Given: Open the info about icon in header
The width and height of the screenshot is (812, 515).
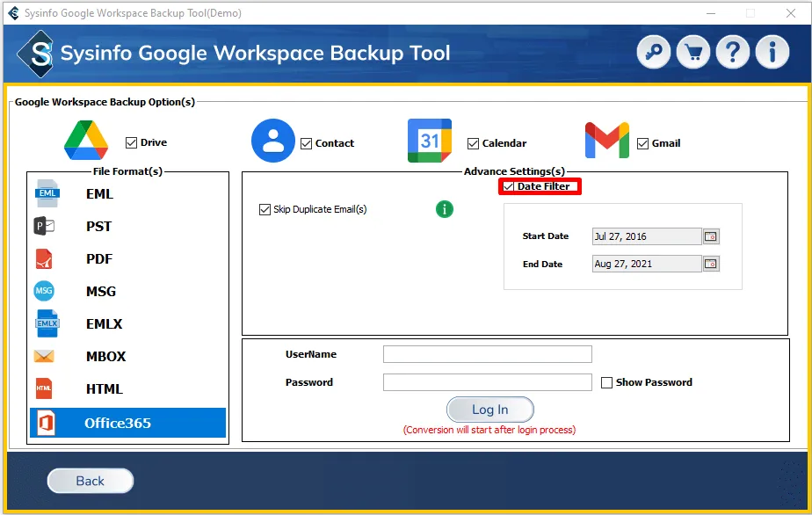Looking at the screenshot, I should tap(772, 53).
